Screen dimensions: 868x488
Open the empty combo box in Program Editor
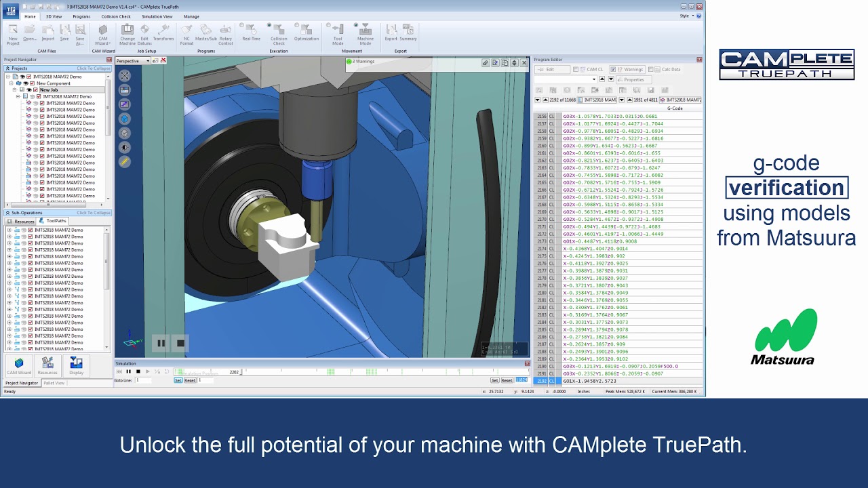point(566,79)
